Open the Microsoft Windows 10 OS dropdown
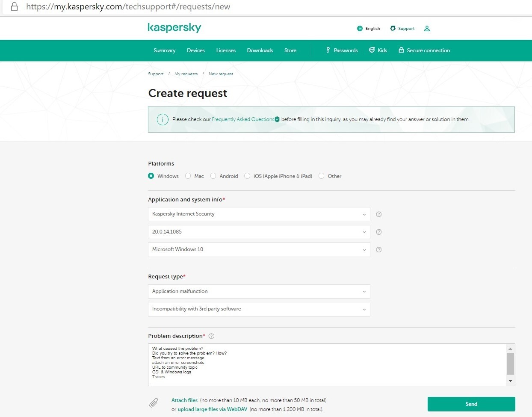 [x=259, y=250]
